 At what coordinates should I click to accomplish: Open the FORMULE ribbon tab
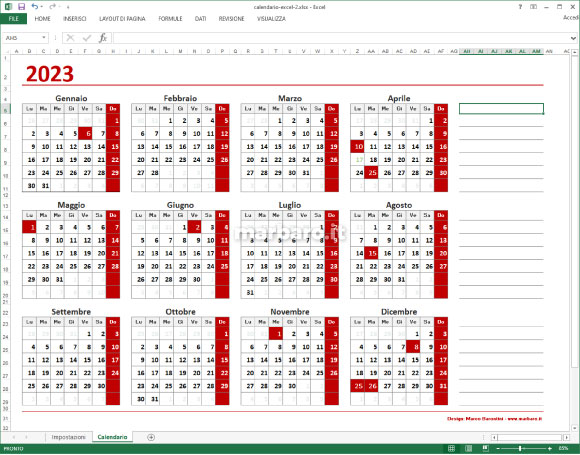(170, 18)
